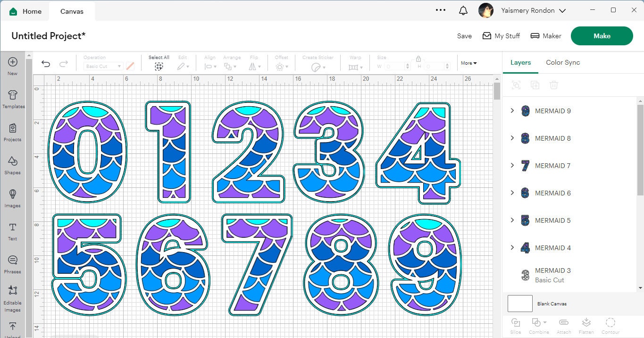Click the canvas vertical scrollbar
The image size is (644, 338).
(x=497, y=91)
